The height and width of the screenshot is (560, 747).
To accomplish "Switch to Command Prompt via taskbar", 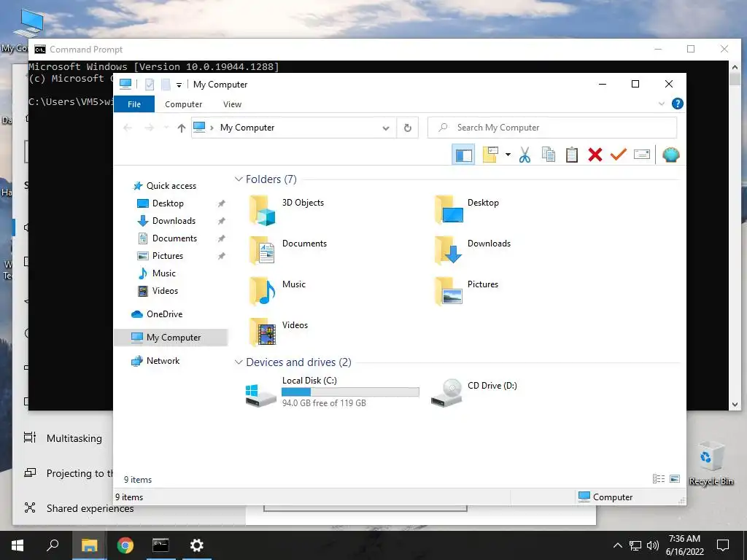I will pyautogui.click(x=160, y=545).
